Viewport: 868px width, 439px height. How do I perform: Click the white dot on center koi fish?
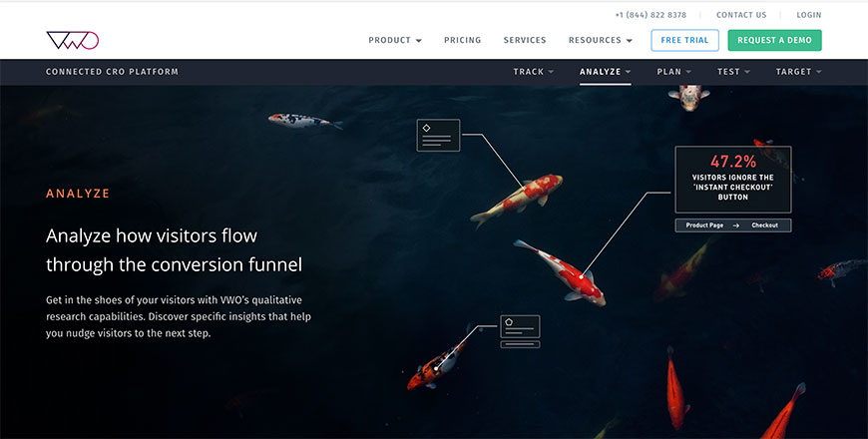coord(581,276)
